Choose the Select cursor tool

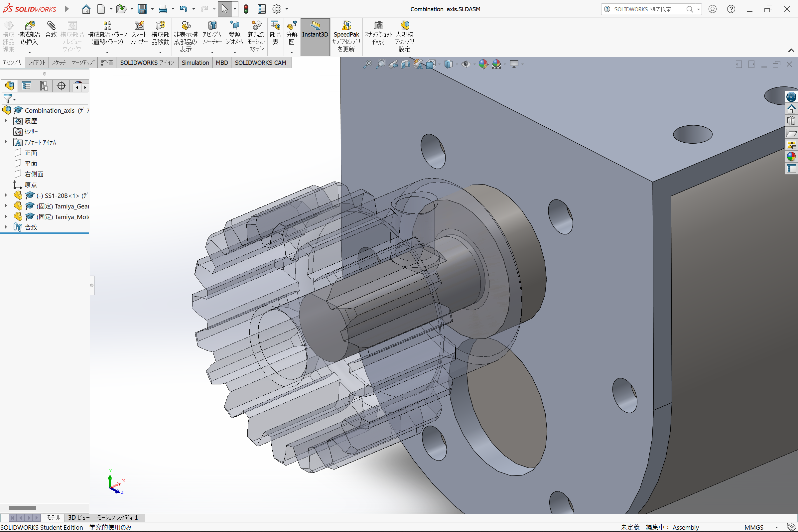pos(224,9)
